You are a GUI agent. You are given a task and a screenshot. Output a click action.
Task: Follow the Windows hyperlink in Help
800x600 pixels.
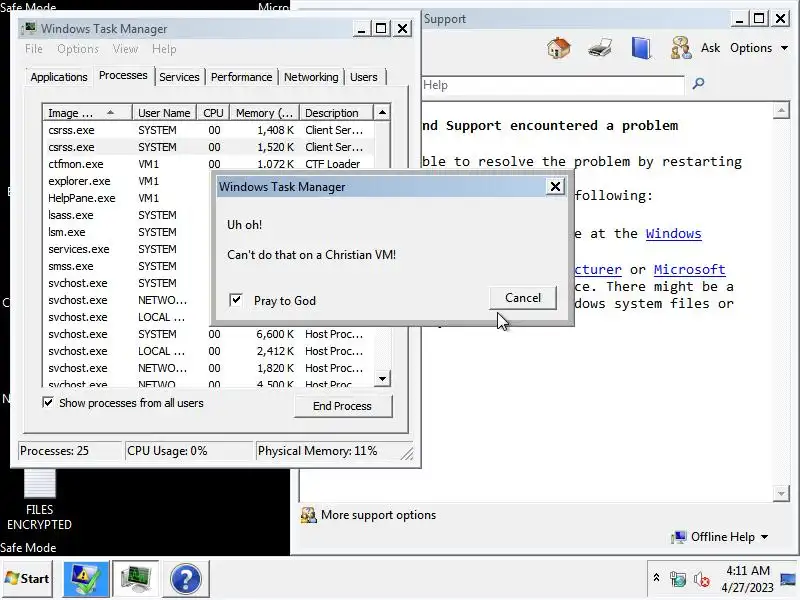(673, 234)
